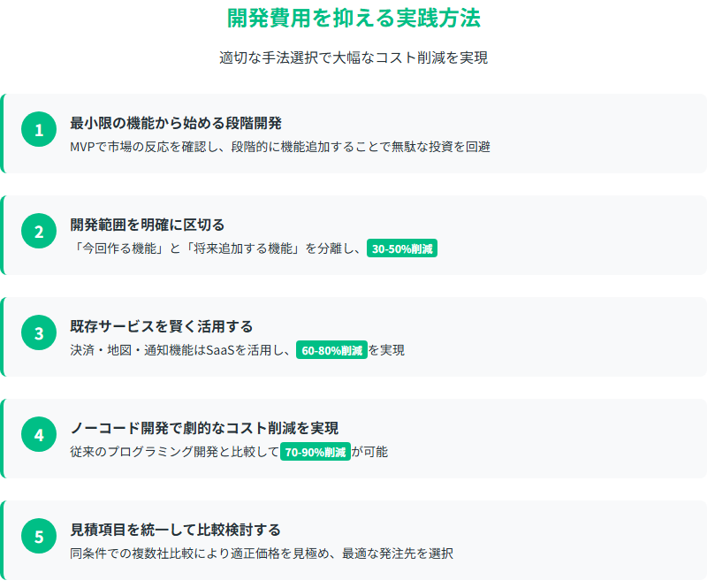
Task: Click description 同条件での複数社比較により適正価格
Action: [x=262, y=554]
